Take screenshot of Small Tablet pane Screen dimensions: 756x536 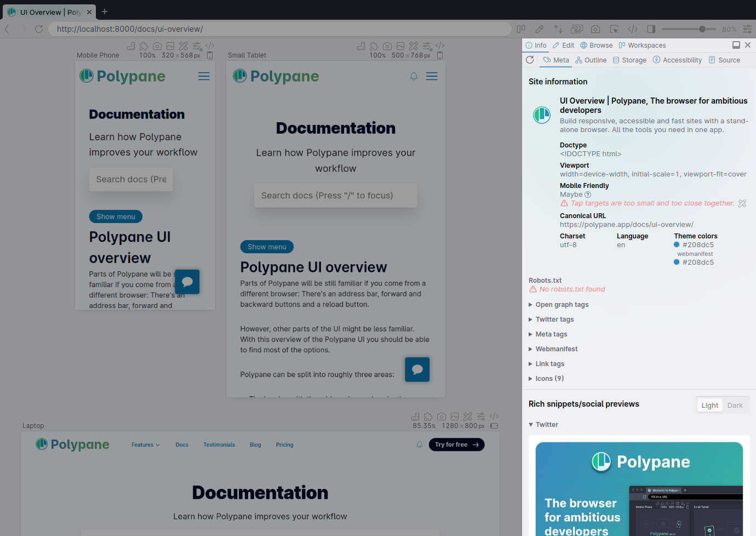pos(387,46)
